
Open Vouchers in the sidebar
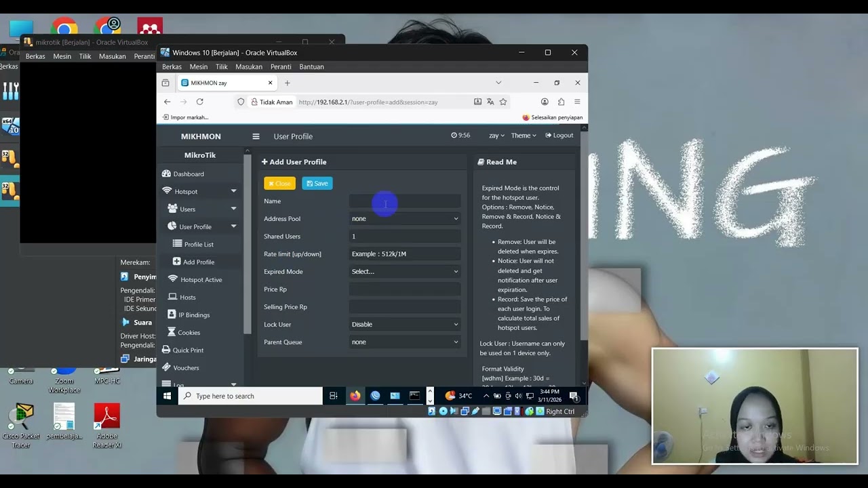click(180, 368)
